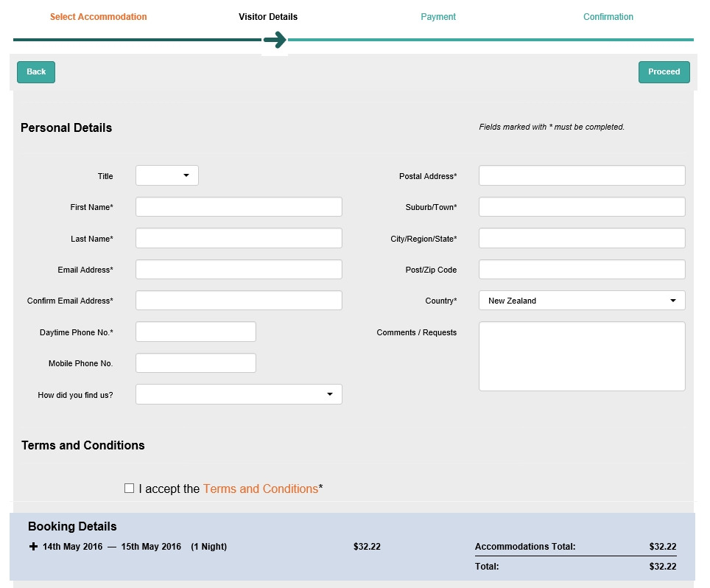The height and width of the screenshot is (588, 710).
Task: Focus the Postal Address field
Action: (x=582, y=175)
